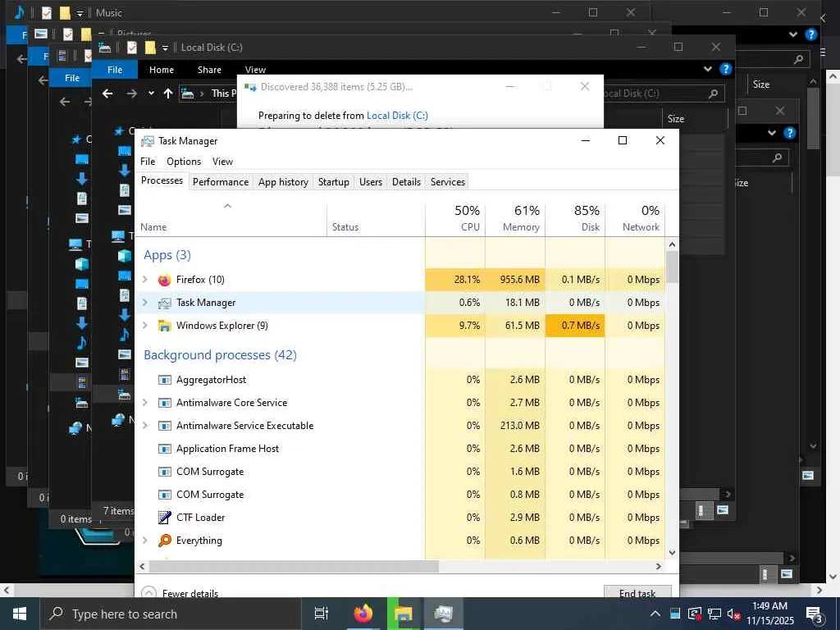This screenshot has height=630, width=840.
Task: Switch to large icons view in Local Disk window
Action: [723, 510]
